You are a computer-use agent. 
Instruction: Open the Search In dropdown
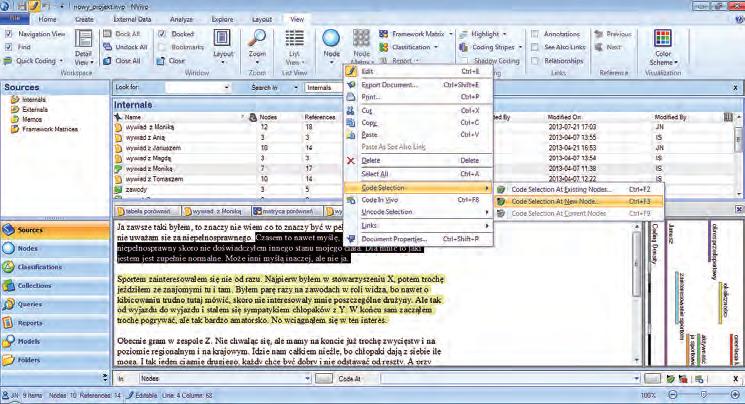coord(296,87)
